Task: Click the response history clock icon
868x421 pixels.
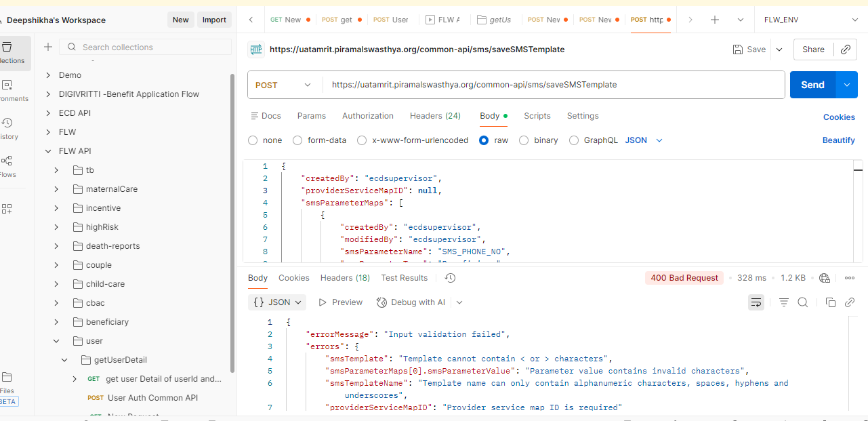Action: click(x=450, y=278)
